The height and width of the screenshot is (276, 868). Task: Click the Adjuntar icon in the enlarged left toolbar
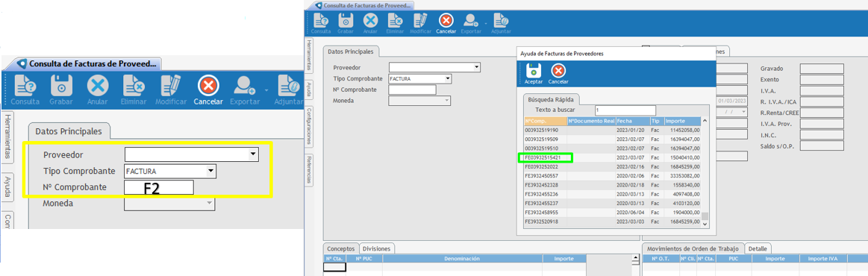(290, 87)
